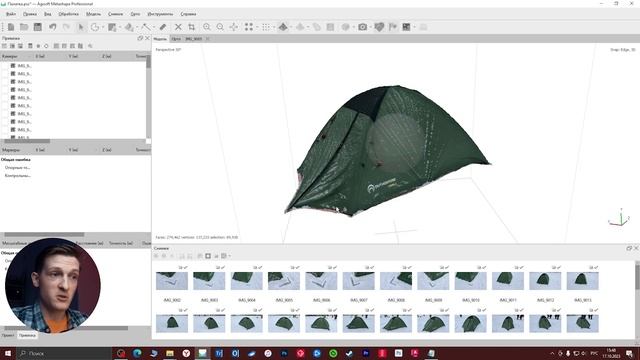Crop selection using the crop icon

pos(191,27)
